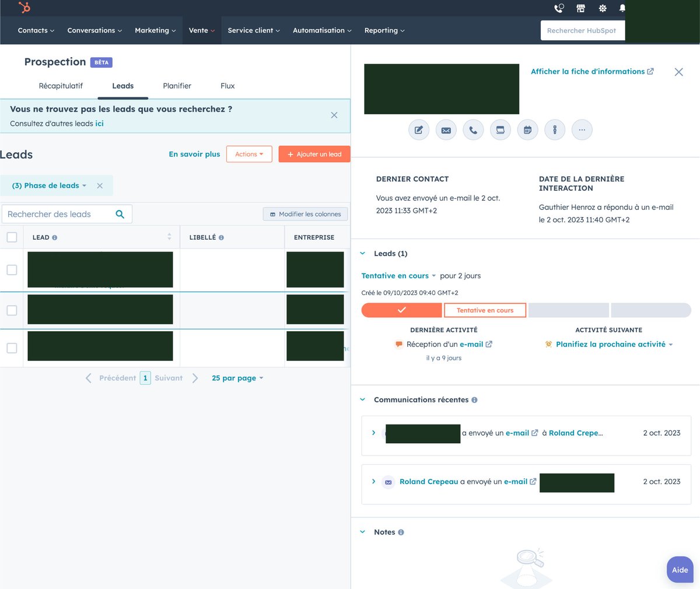
Task: Click the email envelope action icon
Action: pyautogui.click(x=446, y=130)
